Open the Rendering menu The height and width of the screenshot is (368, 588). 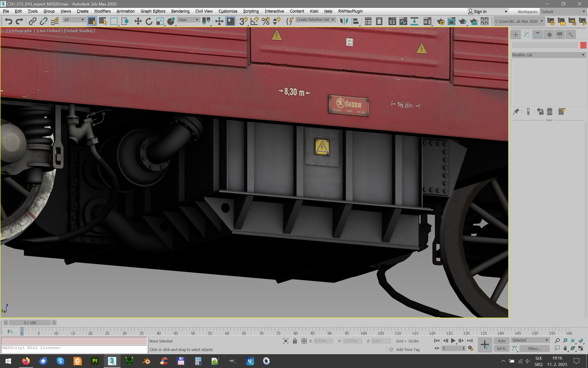(180, 11)
